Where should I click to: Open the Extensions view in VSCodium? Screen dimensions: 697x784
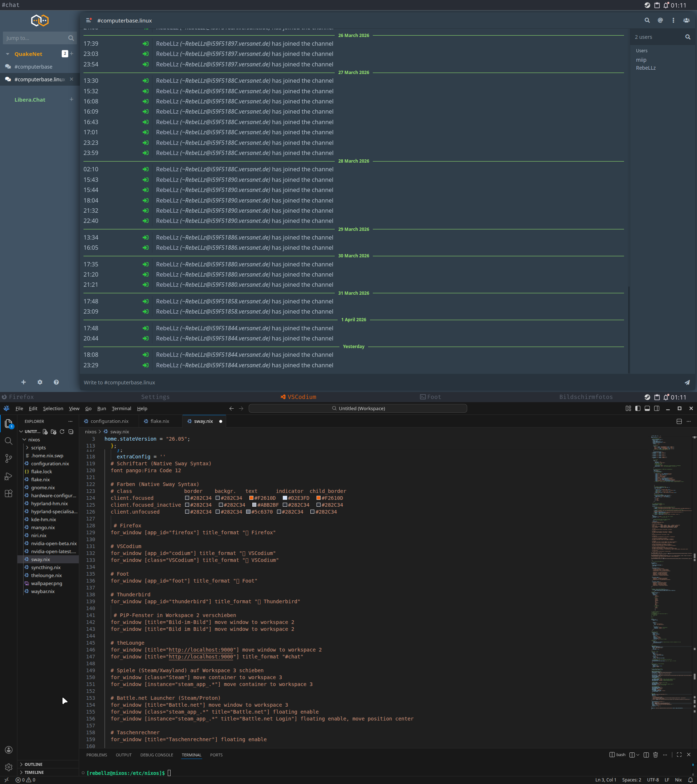[x=8, y=494]
